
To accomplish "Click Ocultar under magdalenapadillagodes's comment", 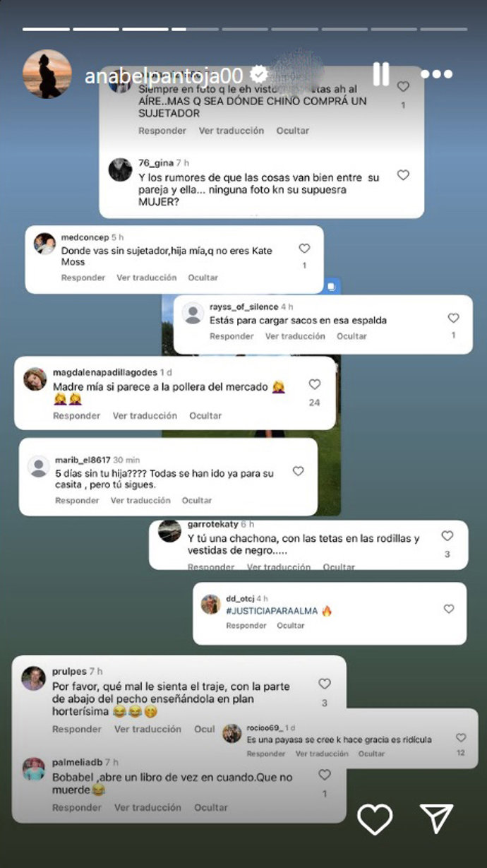I will pyautogui.click(x=205, y=416).
